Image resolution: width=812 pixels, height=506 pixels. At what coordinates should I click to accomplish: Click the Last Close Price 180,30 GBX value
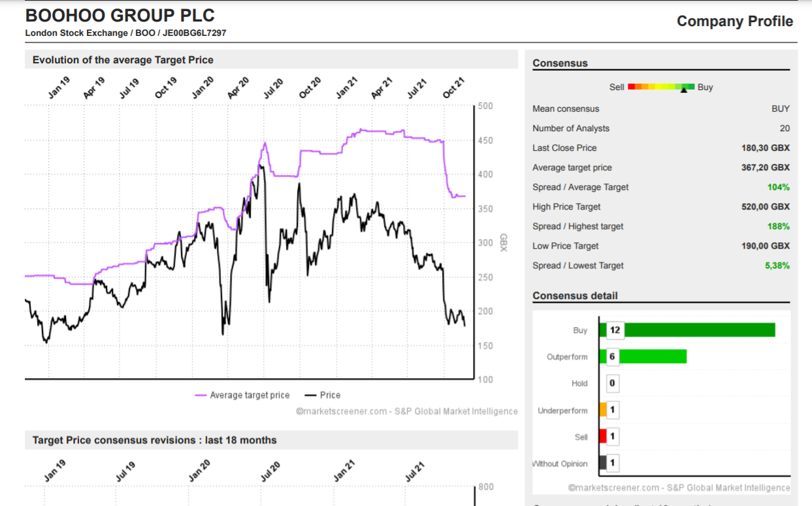tap(765, 148)
